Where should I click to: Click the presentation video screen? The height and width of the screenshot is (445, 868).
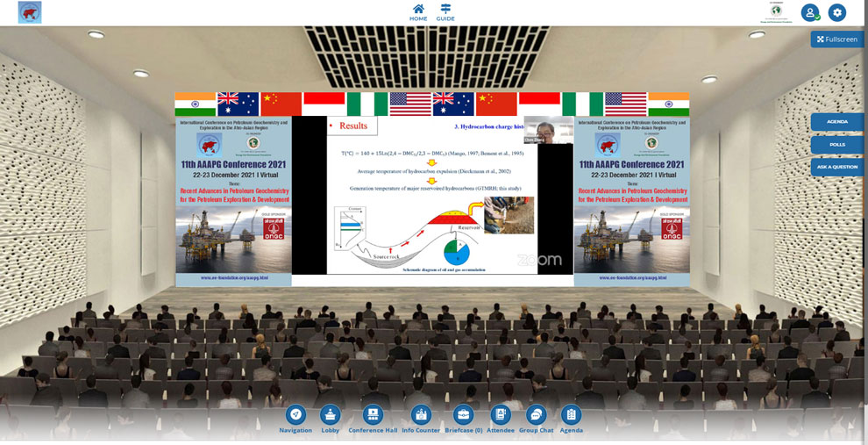pos(432,195)
